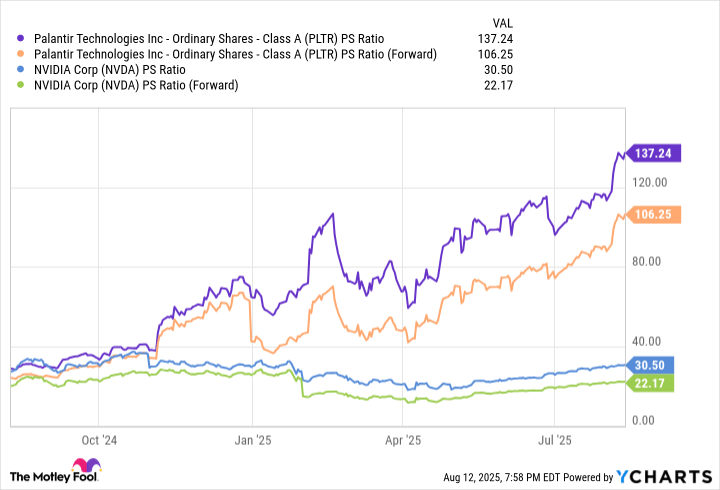720x490 pixels.
Task: Click the 120.00 y-axis label
Action: pyautogui.click(x=650, y=182)
